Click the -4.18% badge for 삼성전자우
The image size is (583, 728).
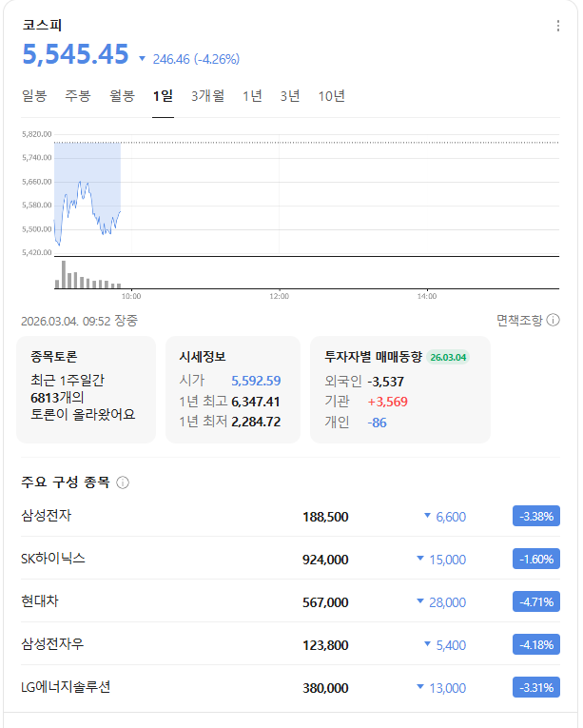(536, 644)
